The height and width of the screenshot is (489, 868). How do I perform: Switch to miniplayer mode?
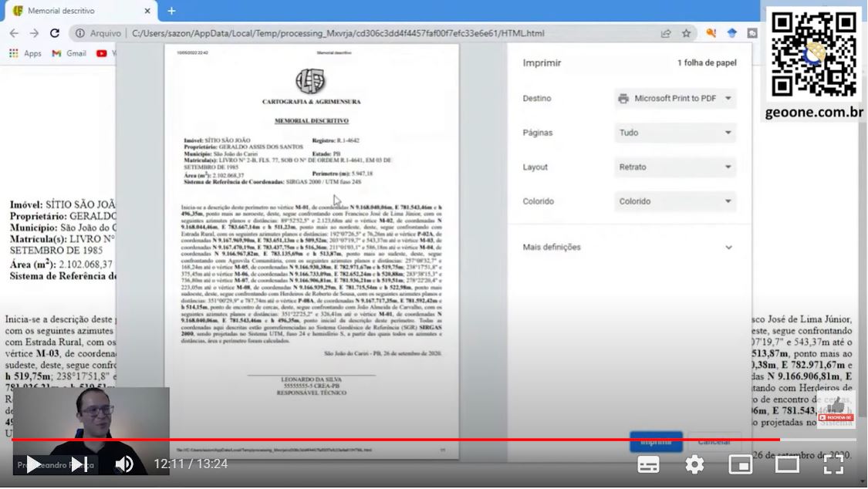click(741, 464)
